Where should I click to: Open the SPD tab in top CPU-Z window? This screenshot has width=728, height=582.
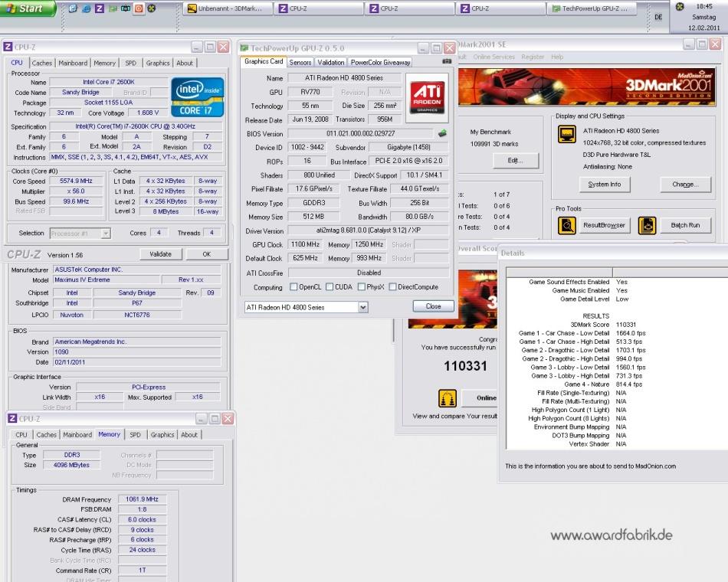[x=131, y=63]
